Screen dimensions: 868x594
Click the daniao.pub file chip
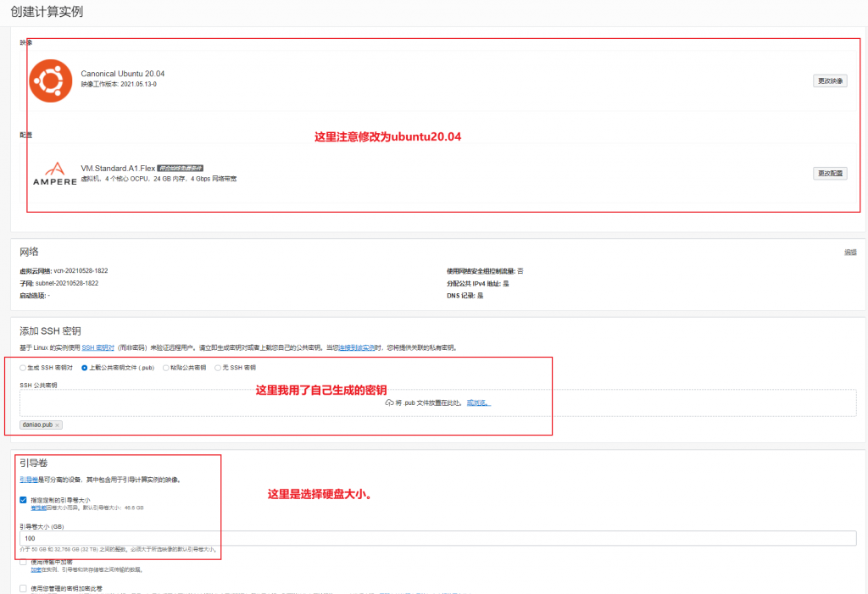tap(41, 425)
